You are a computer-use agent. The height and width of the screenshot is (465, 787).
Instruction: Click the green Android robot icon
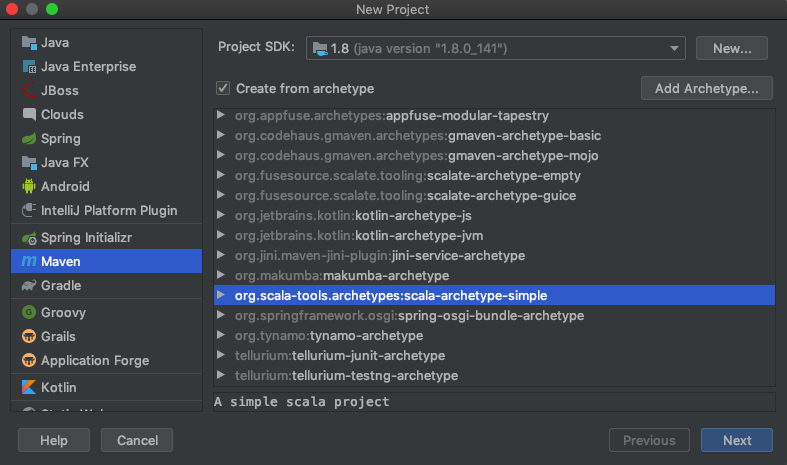tap(29, 186)
